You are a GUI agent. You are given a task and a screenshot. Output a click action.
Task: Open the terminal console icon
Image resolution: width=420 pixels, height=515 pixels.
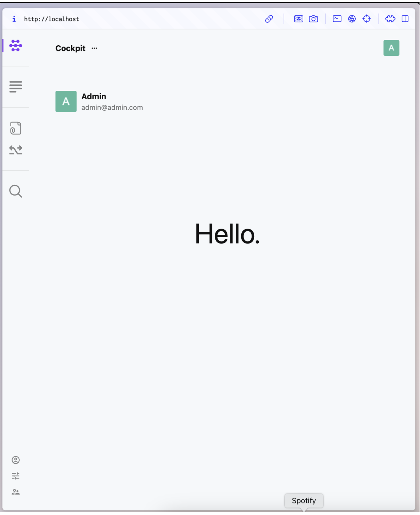click(x=337, y=19)
